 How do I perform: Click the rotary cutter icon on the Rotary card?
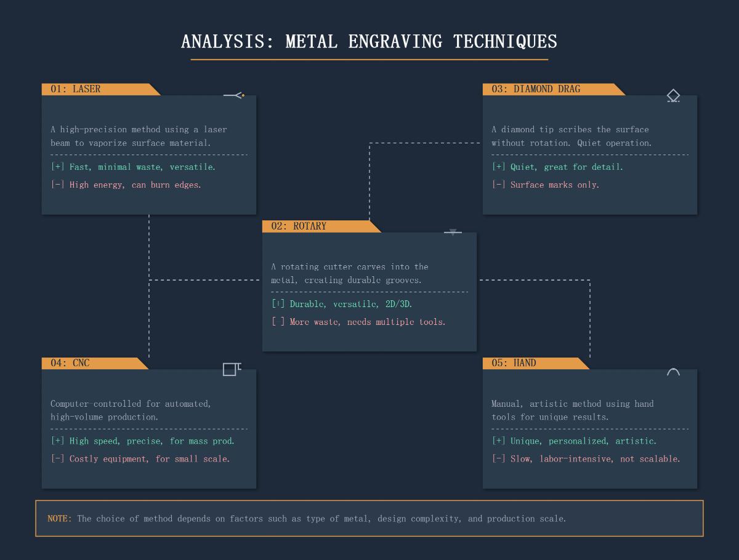(x=453, y=233)
